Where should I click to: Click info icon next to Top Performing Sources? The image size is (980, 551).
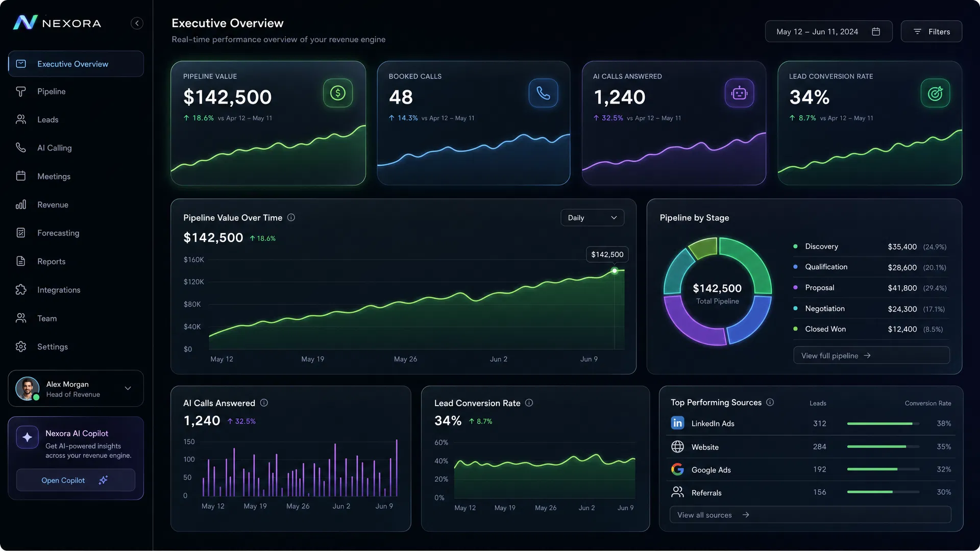pos(770,402)
